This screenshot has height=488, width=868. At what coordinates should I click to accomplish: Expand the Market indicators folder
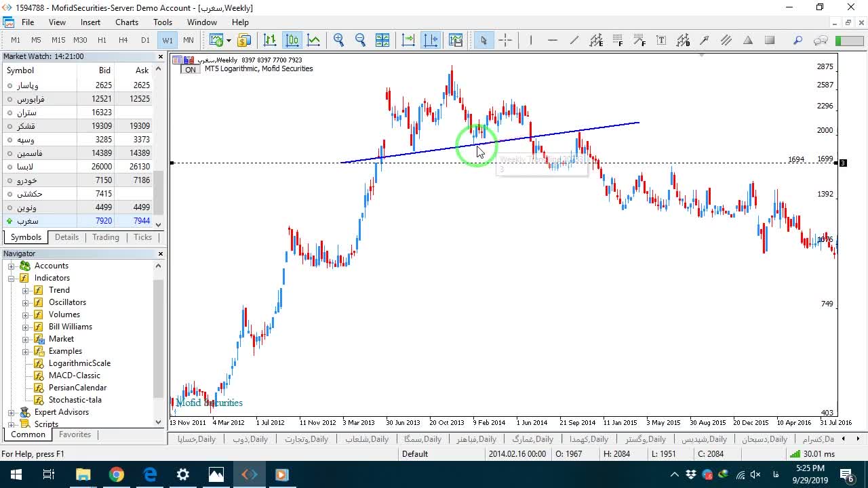[26, 339]
